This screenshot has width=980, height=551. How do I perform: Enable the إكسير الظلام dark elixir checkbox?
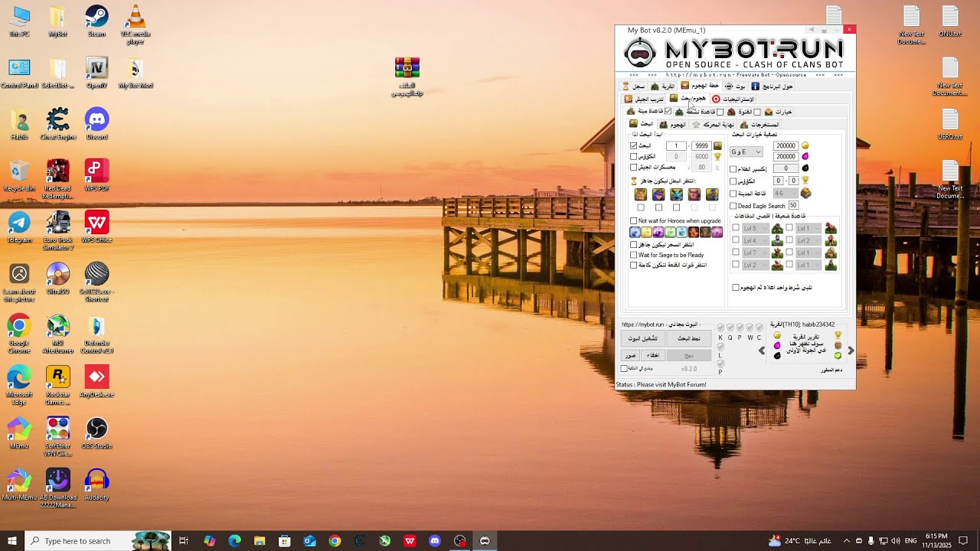pos(733,169)
